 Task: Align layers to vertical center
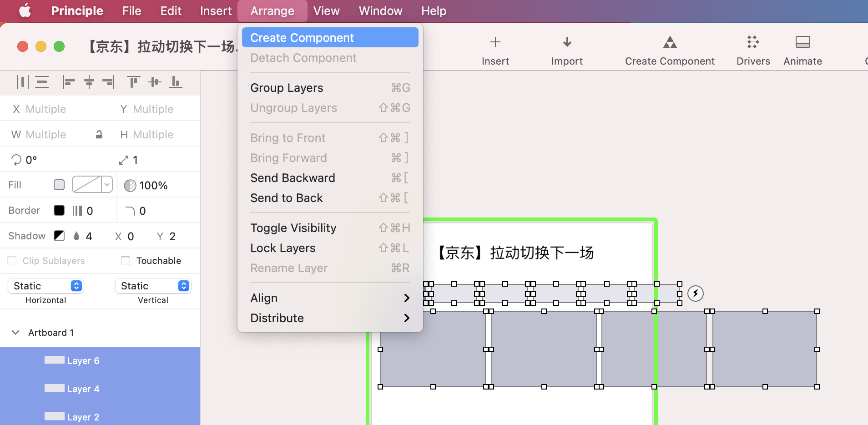tap(155, 82)
